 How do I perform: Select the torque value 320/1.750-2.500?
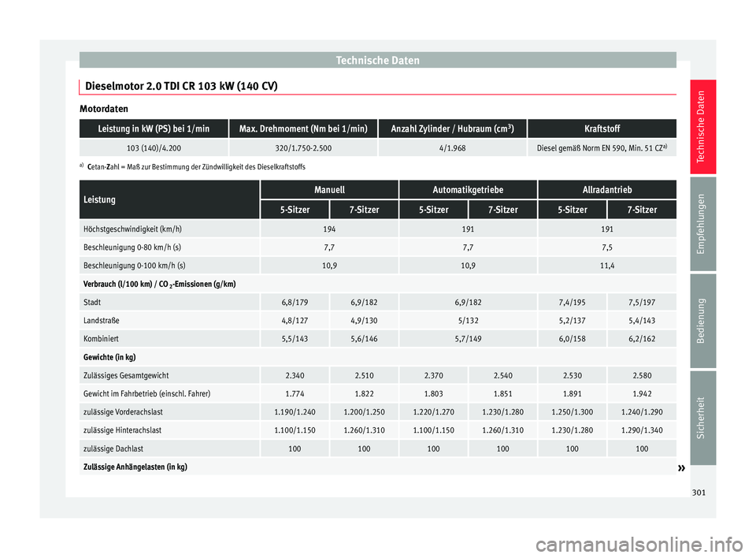click(303, 148)
